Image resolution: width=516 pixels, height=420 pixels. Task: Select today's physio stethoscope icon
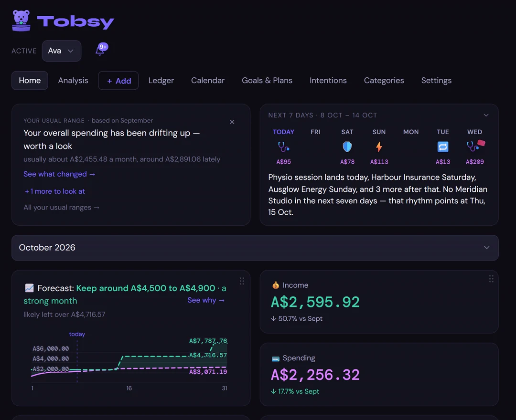[x=283, y=147]
